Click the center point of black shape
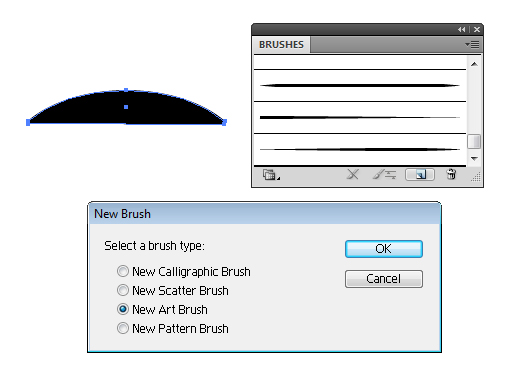The image size is (515, 375). pyautogui.click(x=126, y=107)
